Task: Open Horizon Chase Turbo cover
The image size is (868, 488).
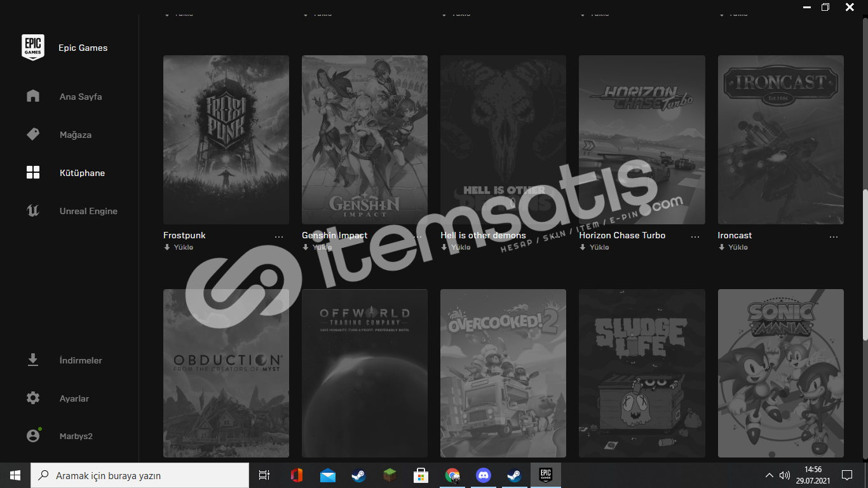Action: pos(642,140)
